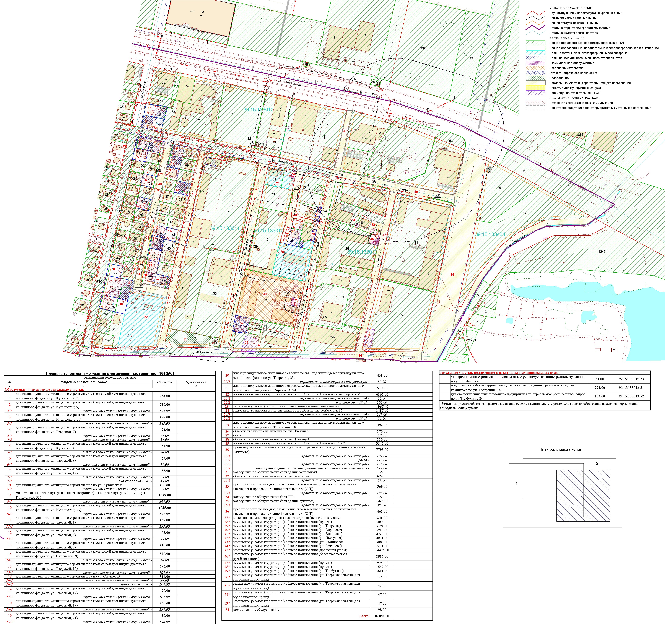
Task: Click the УСЛОВНЫЕ ОБОЗНАЧЕНИЯ legend heading
Action: (571, 8)
